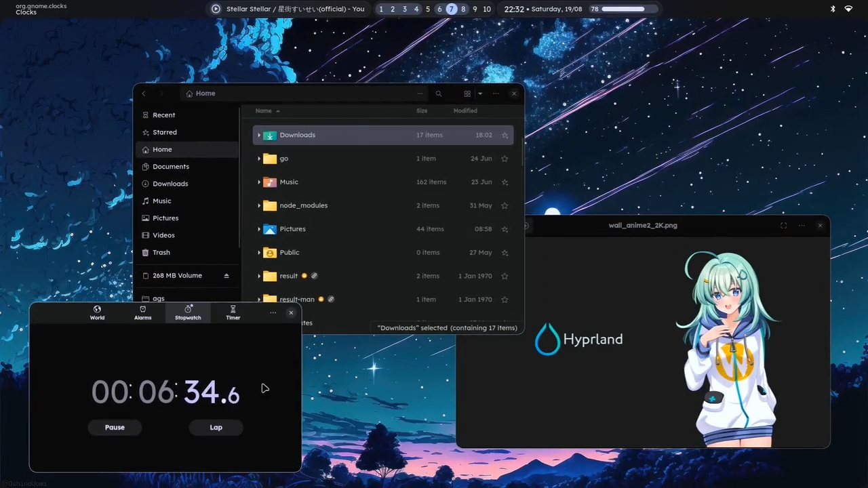Toggle fullscreen in image viewer header
868x488 pixels.
tap(783, 226)
